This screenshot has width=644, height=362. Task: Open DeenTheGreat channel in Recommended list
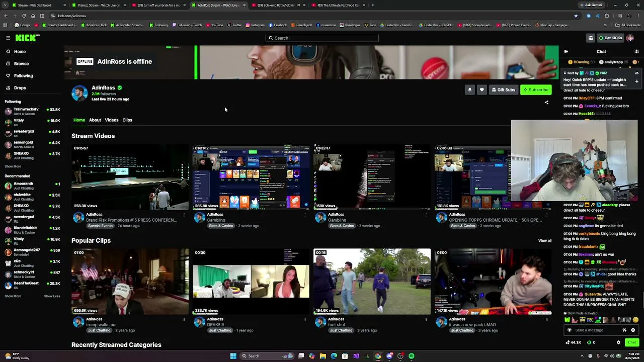pyautogui.click(x=32, y=285)
